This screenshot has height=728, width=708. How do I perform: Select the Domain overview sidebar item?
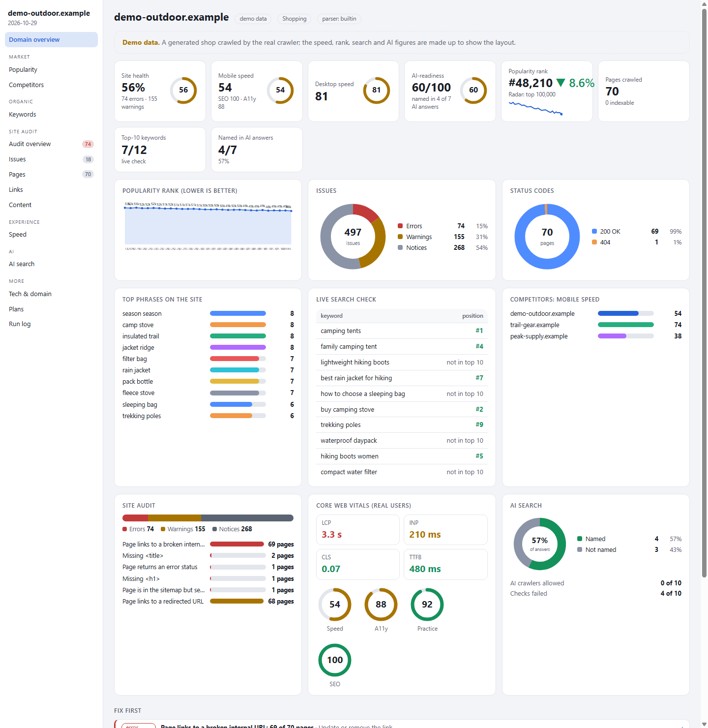pyautogui.click(x=51, y=40)
